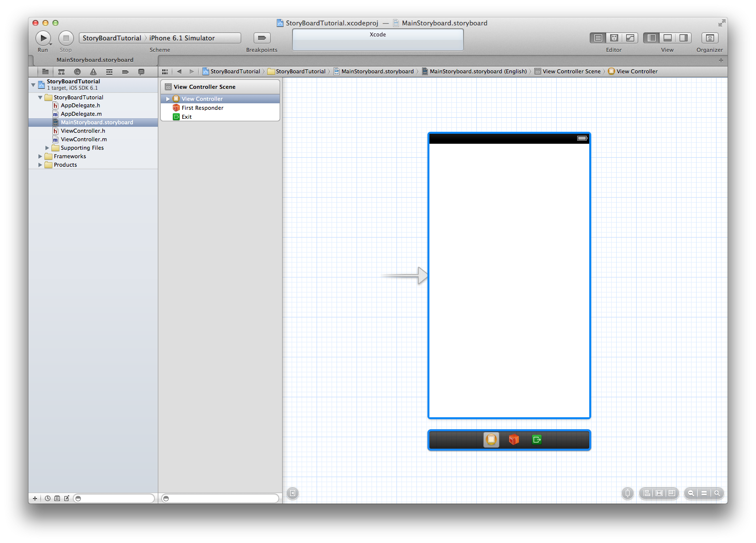Screen dimensions: 756x543
Task: Zoom out on the storyboard canvas
Action: (691, 493)
